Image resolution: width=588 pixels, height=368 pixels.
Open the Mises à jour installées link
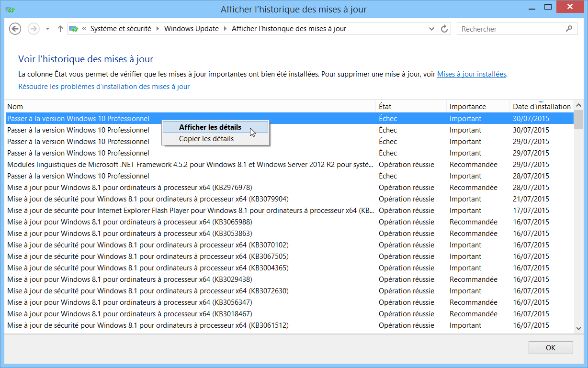point(472,74)
